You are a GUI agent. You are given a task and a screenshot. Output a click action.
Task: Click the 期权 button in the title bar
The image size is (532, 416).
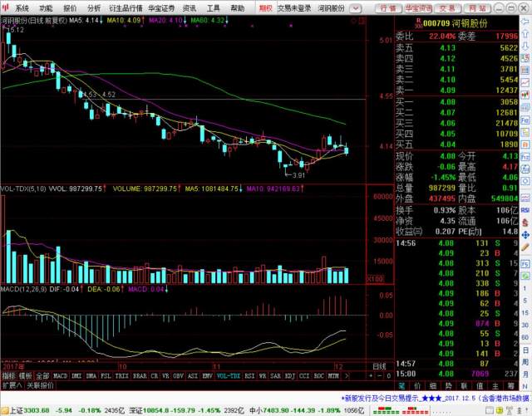point(265,7)
